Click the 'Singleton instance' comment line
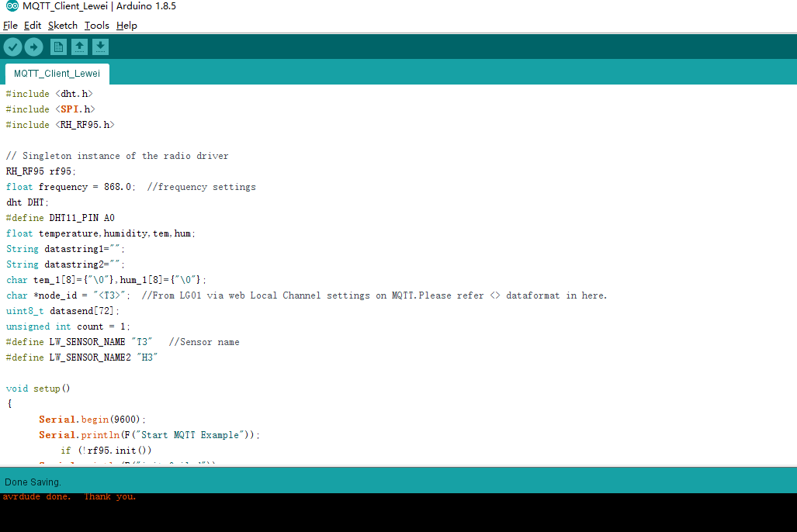 (117, 156)
